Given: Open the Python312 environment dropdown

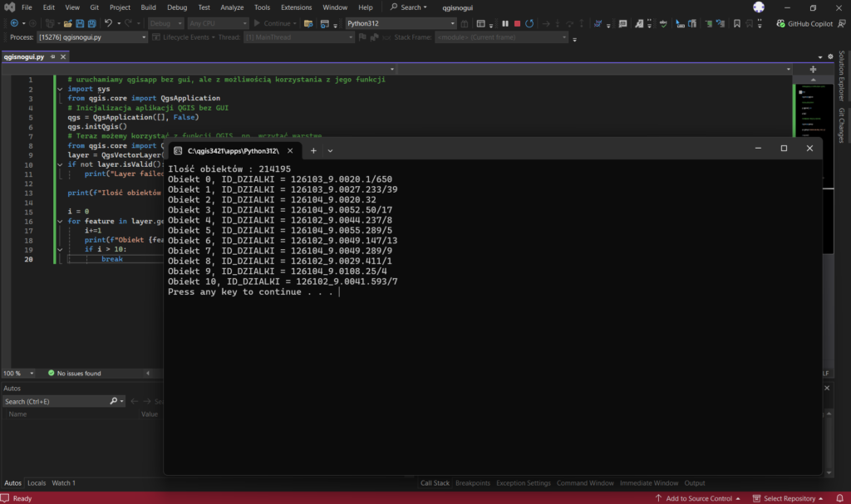Looking at the screenshot, I should (454, 23).
